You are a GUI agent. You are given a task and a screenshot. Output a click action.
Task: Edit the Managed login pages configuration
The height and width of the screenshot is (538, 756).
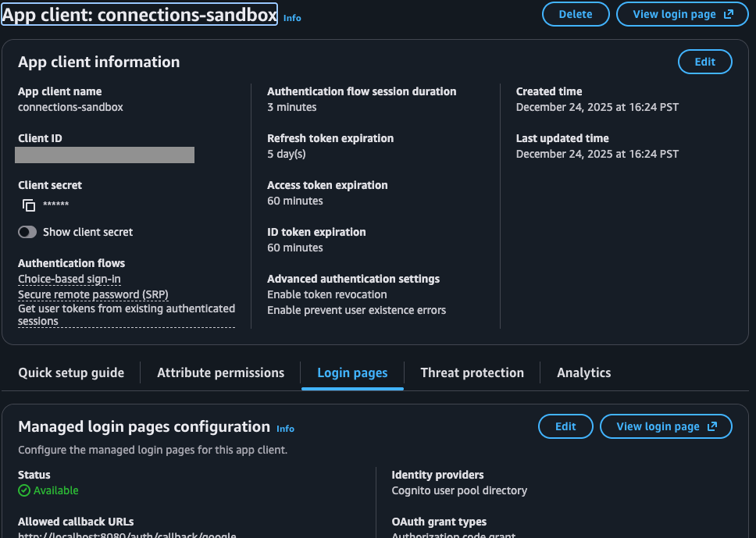click(x=565, y=426)
